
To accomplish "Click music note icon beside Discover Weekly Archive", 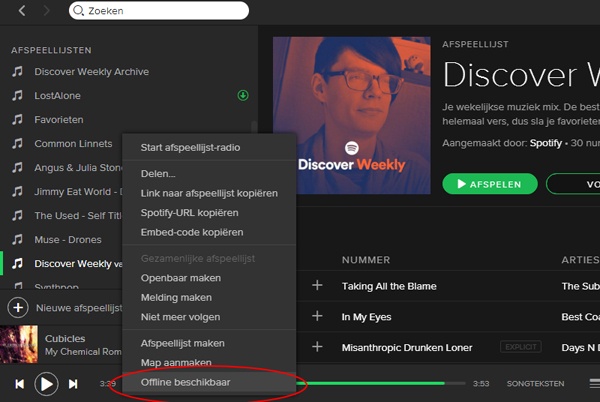I will pos(17,71).
